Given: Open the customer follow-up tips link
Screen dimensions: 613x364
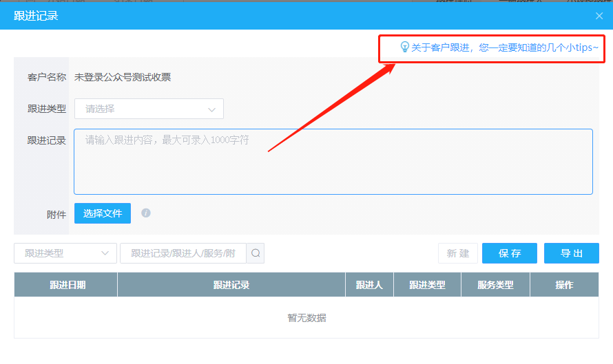Looking at the screenshot, I should point(504,47).
